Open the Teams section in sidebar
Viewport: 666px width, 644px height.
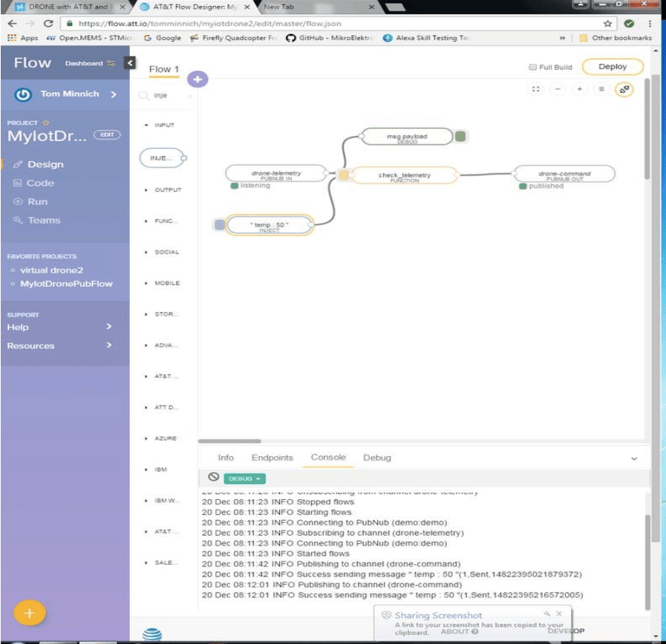(x=44, y=221)
